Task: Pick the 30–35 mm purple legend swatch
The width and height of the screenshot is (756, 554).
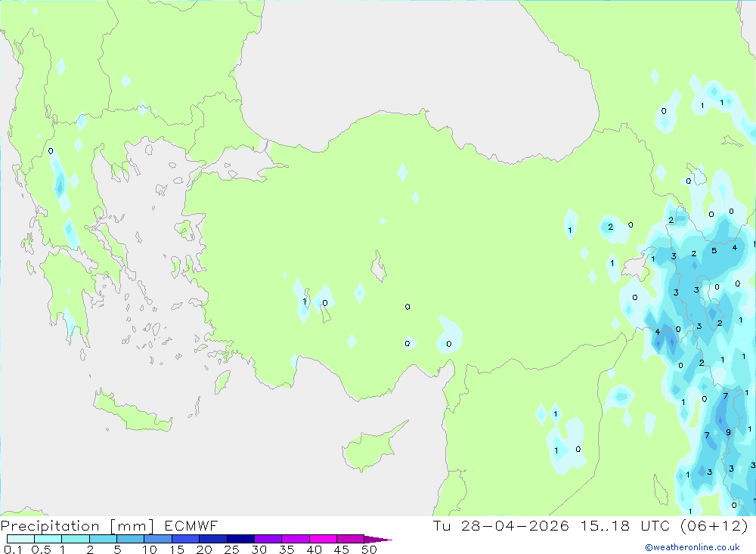Action: (268, 539)
